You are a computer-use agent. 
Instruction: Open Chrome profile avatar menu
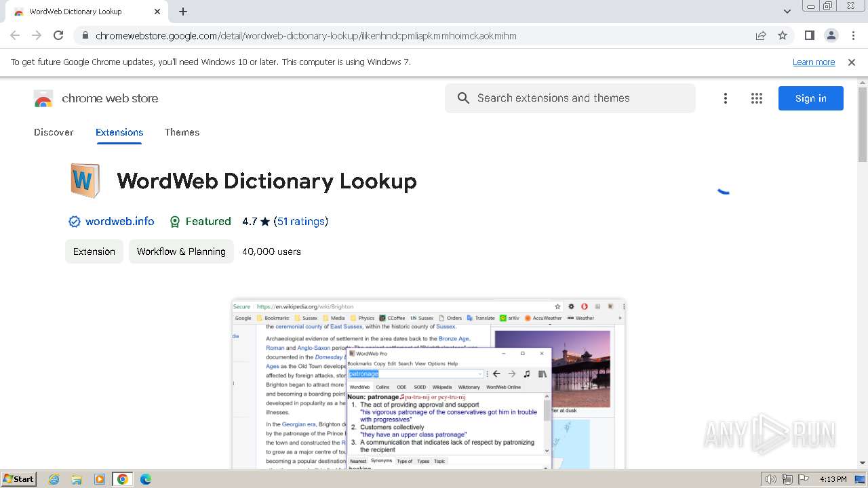[x=831, y=35]
